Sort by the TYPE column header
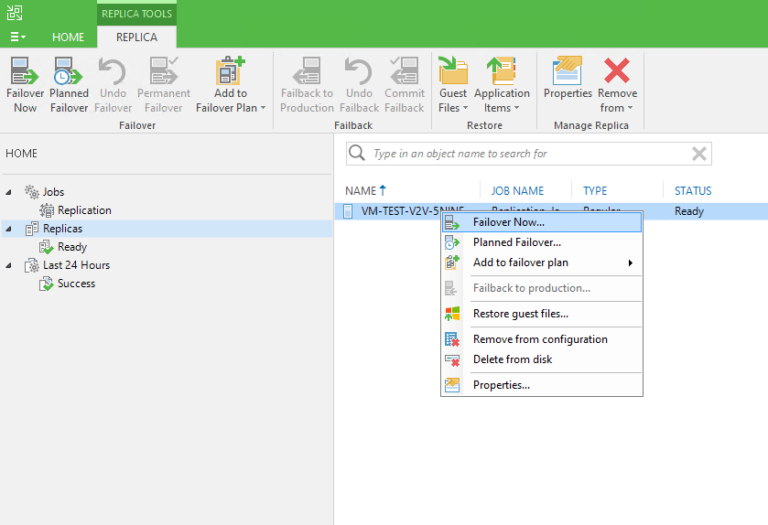 (595, 191)
